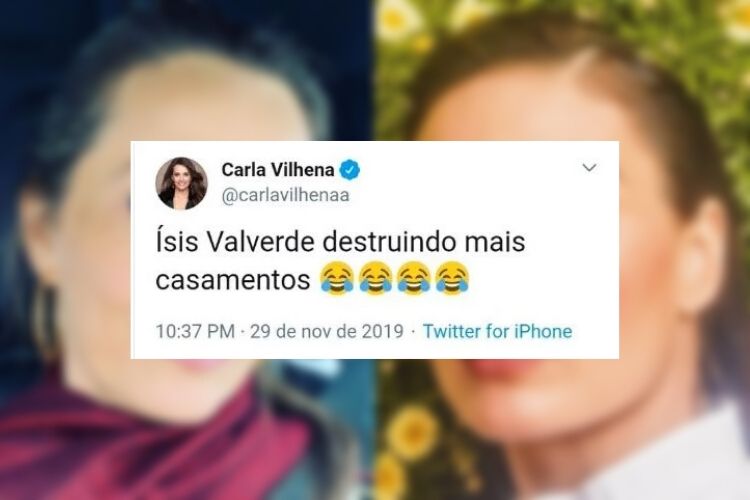This screenshot has height=500, width=750.
Task: Click the blue verified badge icon
Action: pos(350,170)
